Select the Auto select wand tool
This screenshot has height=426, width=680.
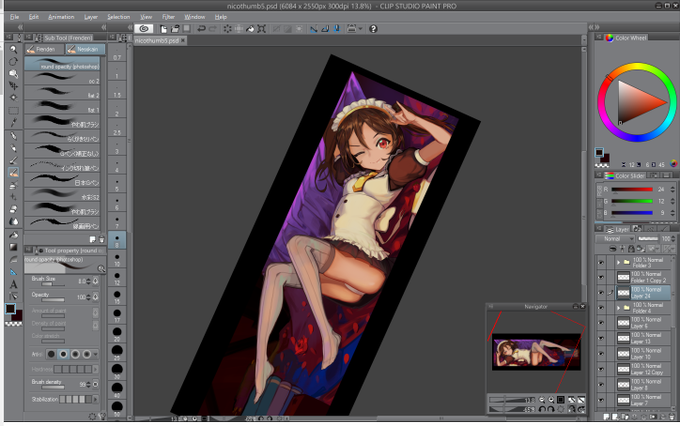[x=13, y=98]
